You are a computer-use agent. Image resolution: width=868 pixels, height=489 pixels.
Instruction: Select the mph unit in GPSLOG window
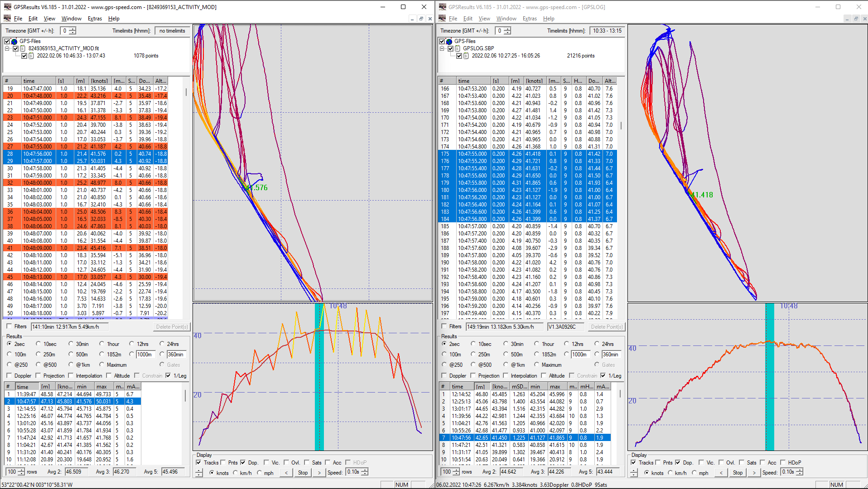point(694,473)
